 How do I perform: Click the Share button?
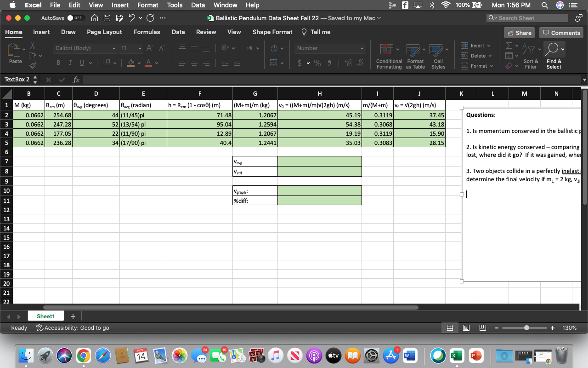point(519,32)
